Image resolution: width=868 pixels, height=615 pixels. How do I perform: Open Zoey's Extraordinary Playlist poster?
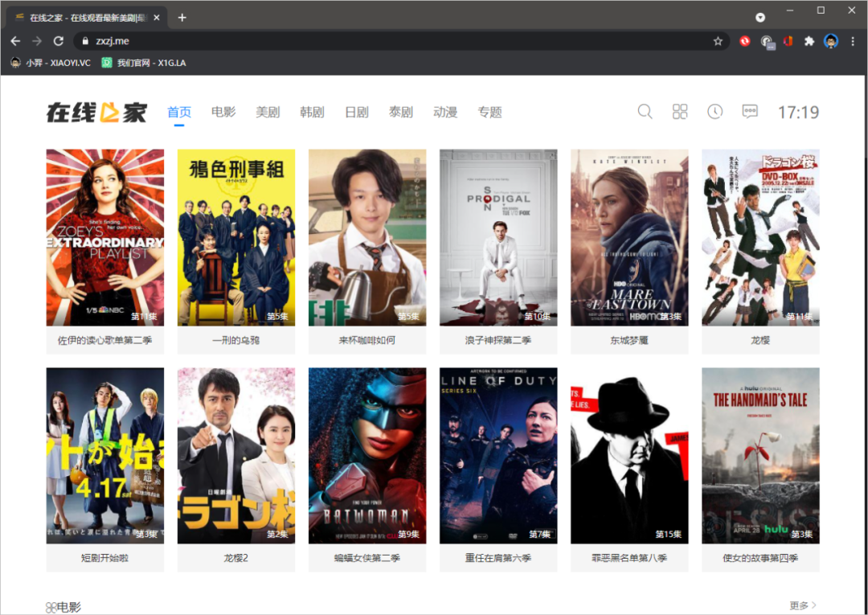click(105, 237)
